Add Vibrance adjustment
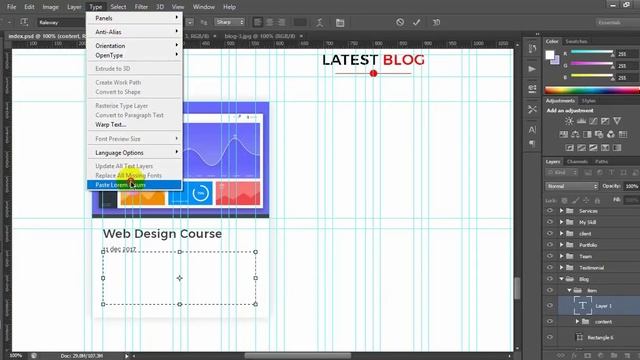640x360 pixels. click(x=617, y=121)
